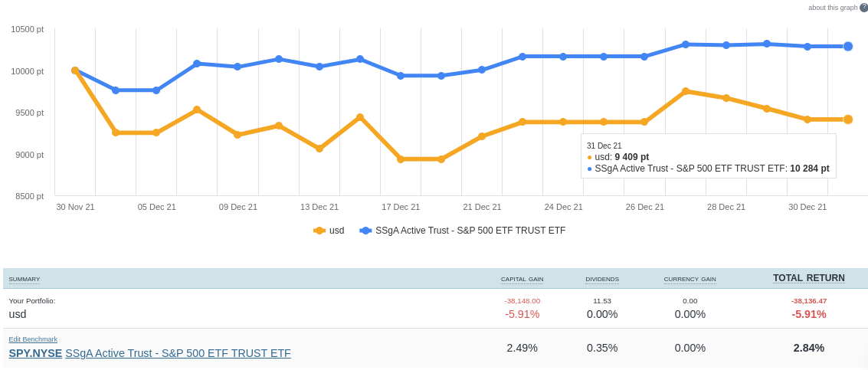Click the blue SSgA legend marker
The image size is (868, 370).
click(x=365, y=231)
